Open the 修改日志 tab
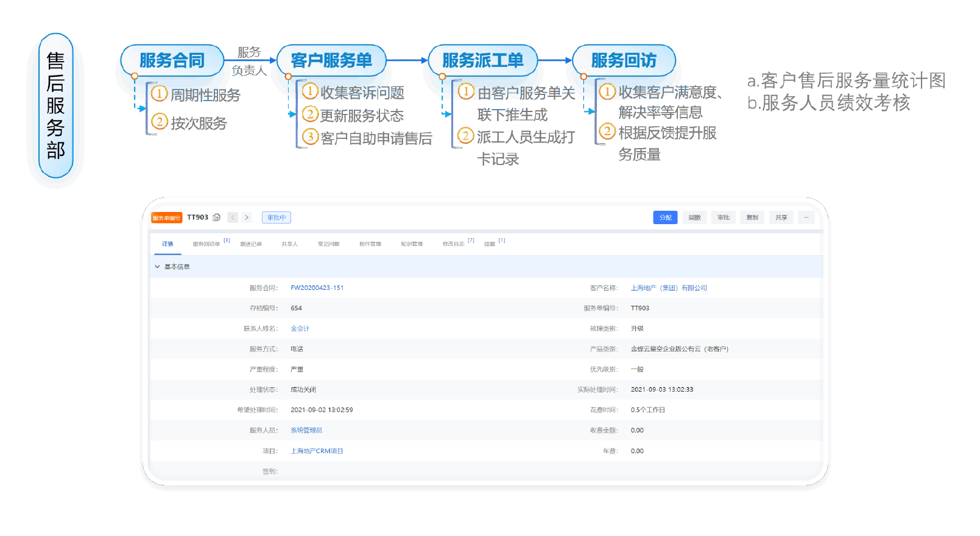This screenshot has width=980, height=536. click(453, 244)
